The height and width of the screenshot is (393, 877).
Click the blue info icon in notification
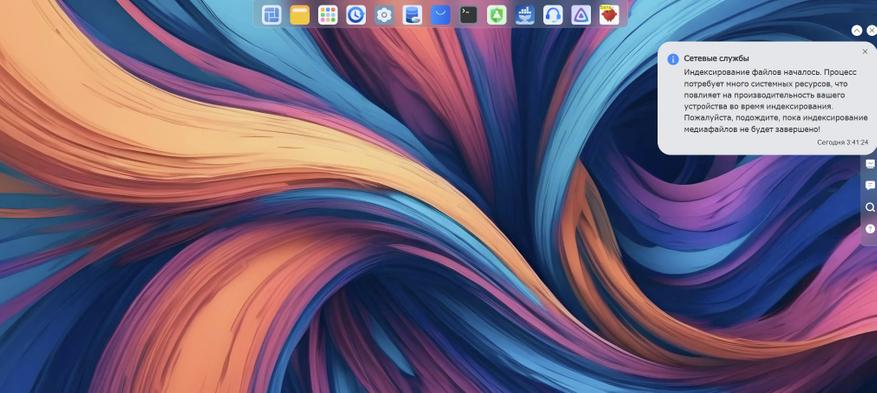coord(673,59)
